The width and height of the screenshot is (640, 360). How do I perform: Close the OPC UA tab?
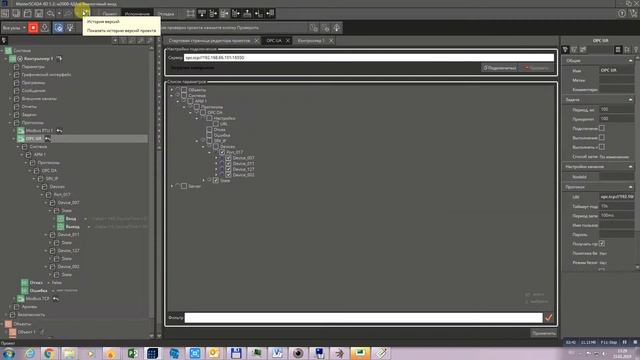pos(288,40)
